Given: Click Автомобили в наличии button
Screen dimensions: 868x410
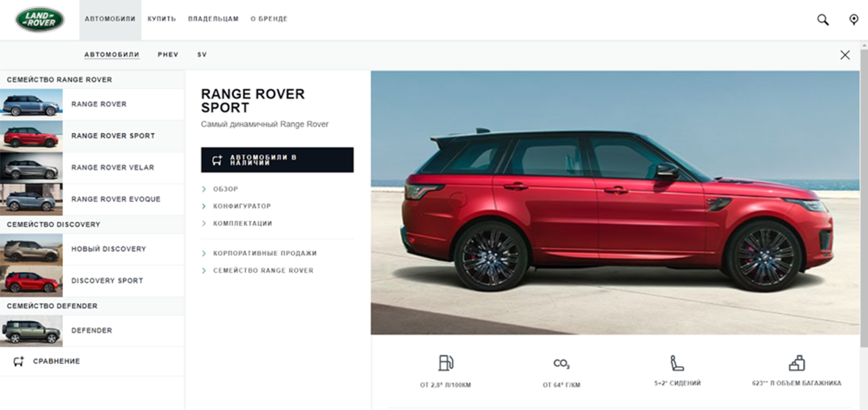Looking at the screenshot, I should coord(277,160).
